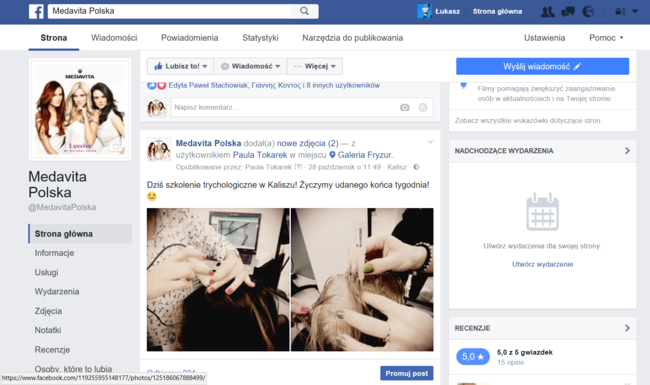Click the camera icon in comment box

405,107
